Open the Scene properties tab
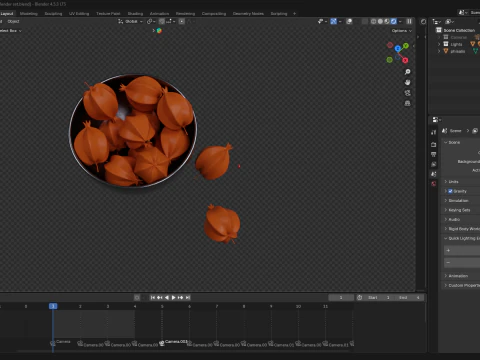Image resolution: width=480 pixels, height=360 pixels. [433, 174]
